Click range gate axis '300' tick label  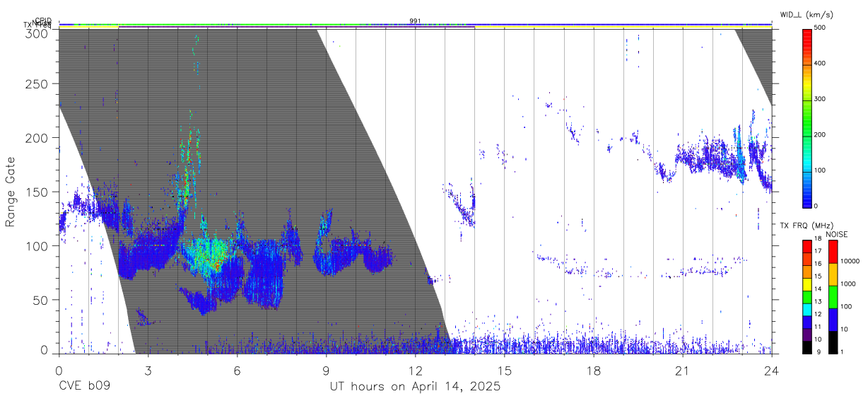tap(37, 33)
